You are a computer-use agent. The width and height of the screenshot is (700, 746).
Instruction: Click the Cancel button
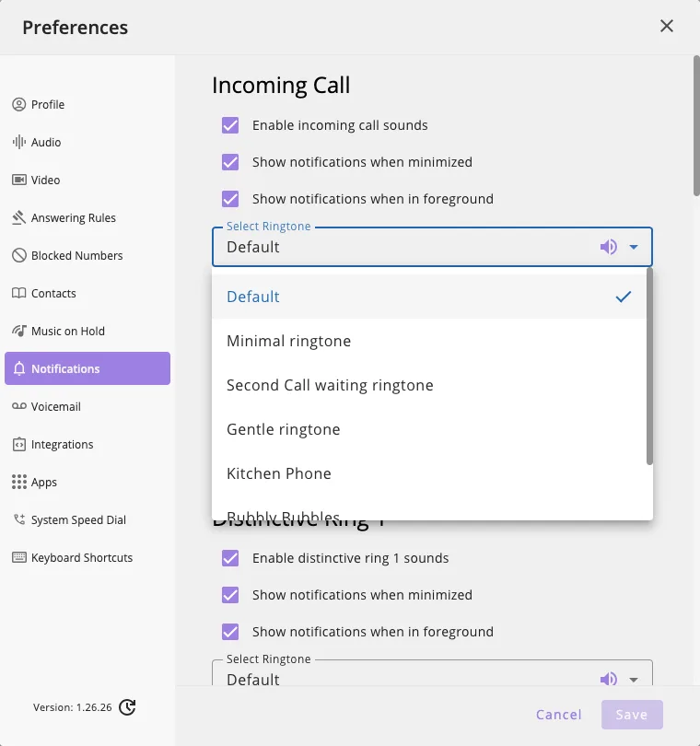point(559,715)
